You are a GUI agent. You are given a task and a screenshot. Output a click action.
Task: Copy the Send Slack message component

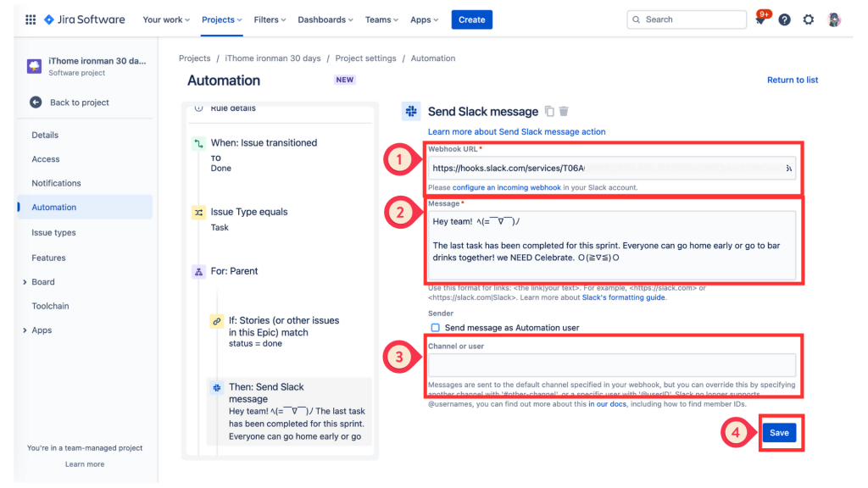(549, 111)
